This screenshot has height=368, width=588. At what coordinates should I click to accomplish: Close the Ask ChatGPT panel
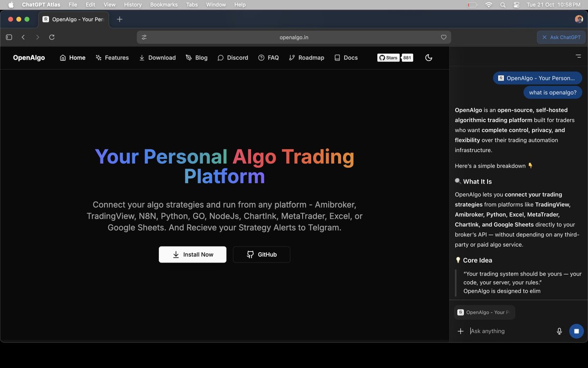pyautogui.click(x=545, y=37)
